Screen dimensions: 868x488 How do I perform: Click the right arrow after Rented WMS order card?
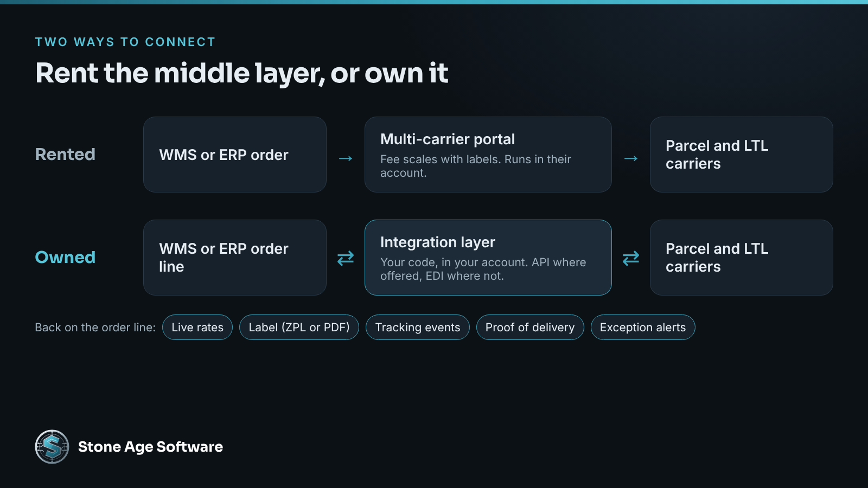click(x=346, y=158)
